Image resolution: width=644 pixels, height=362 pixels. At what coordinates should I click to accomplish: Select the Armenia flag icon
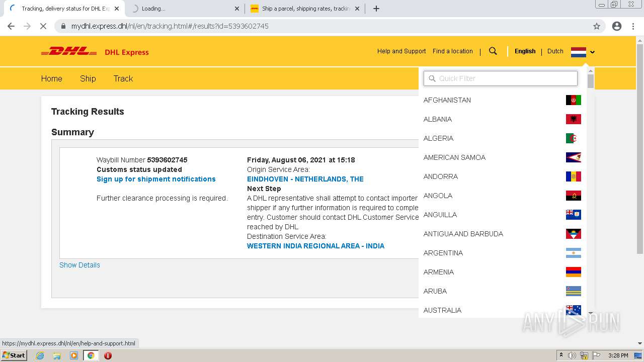pyautogui.click(x=574, y=272)
